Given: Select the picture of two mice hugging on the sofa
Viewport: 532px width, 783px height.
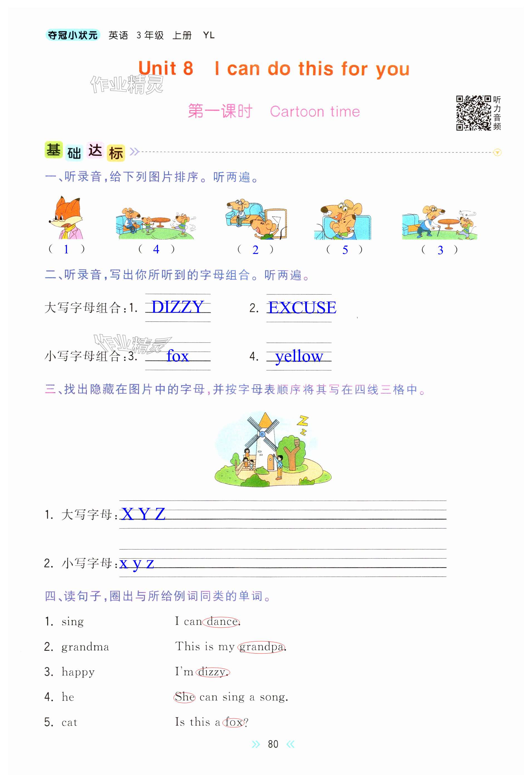Looking at the screenshot, I should (x=343, y=220).
